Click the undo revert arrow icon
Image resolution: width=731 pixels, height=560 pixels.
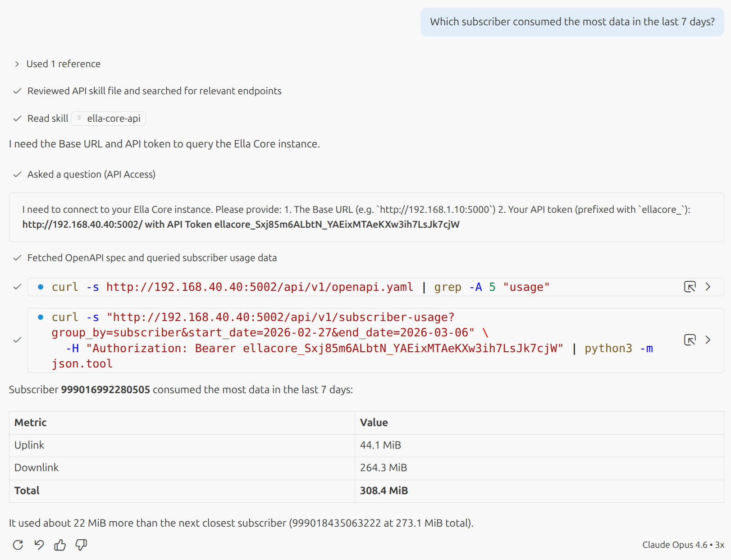39,545
